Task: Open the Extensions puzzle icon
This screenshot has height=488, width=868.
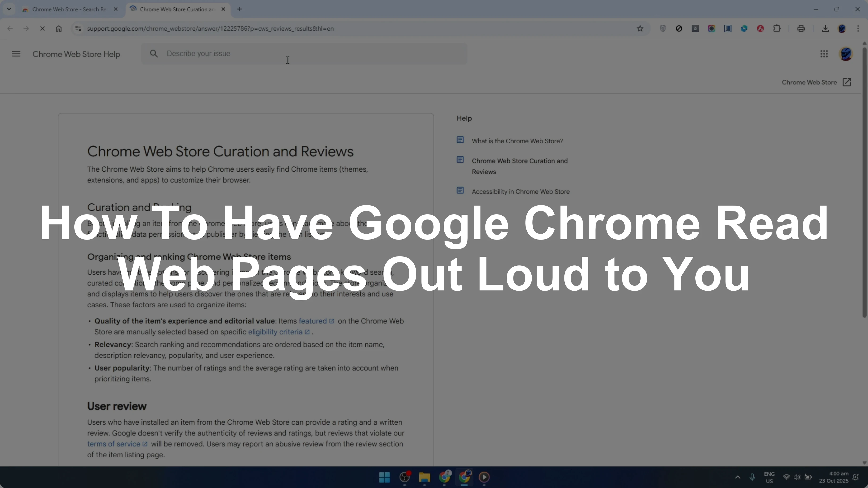Action: point(777,29)
